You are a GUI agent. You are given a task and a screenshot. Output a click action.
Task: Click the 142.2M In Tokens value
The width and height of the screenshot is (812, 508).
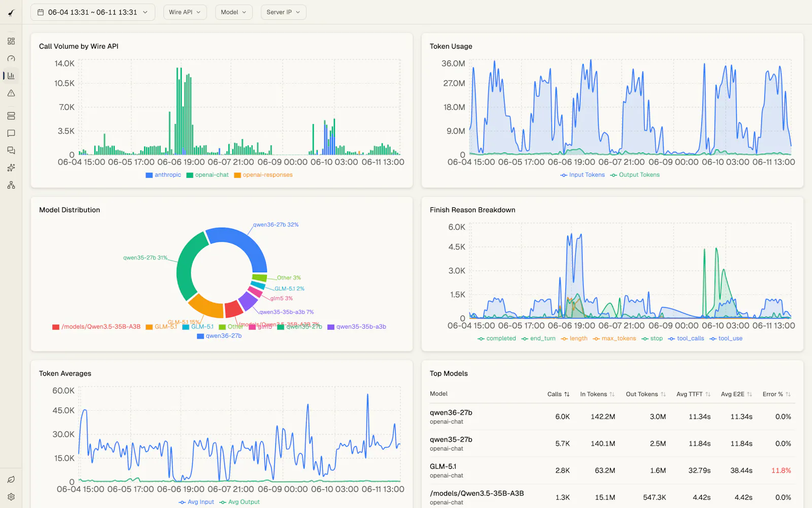pos(603,417)
